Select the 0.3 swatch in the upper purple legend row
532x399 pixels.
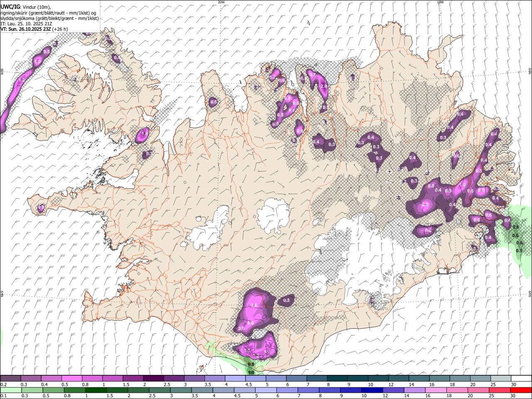tap(31, 378)
